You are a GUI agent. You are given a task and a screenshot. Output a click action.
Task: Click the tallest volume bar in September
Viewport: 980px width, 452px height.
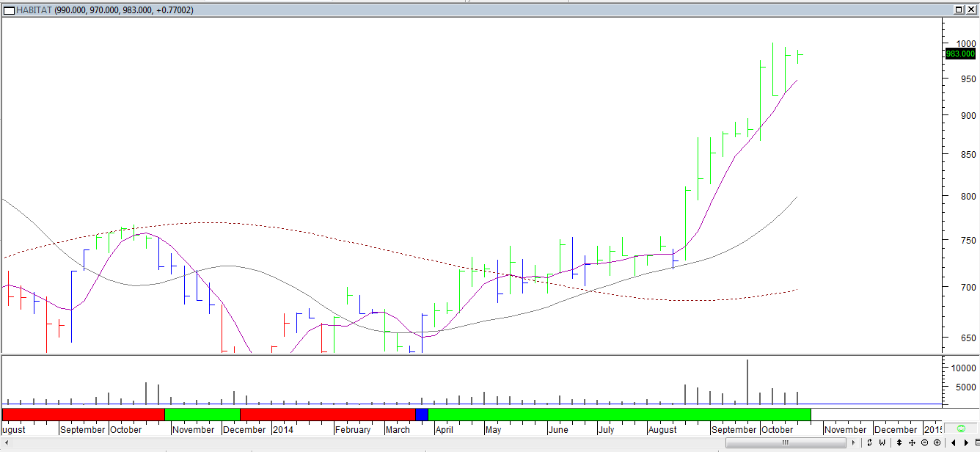pyautogui.click(x=747, y=382)
